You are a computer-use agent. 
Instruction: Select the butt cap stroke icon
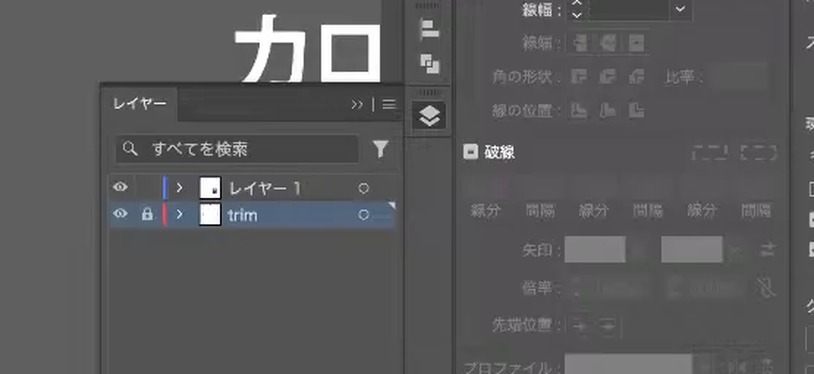click(580, 44)
